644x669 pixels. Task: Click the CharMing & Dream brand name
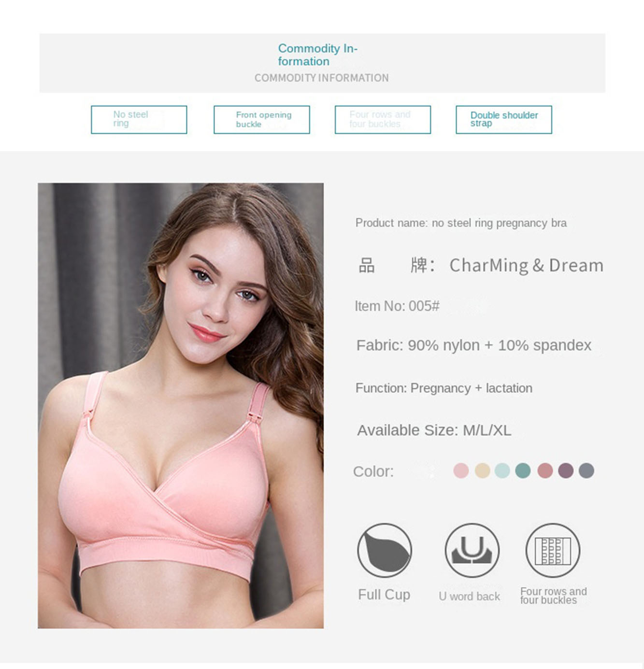coord(527,265)
